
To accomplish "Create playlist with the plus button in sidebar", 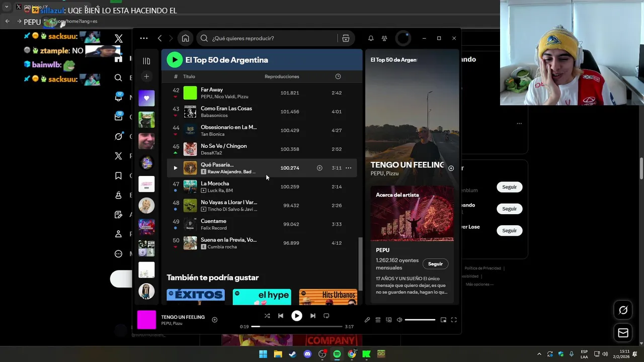I will click(146, 76).
